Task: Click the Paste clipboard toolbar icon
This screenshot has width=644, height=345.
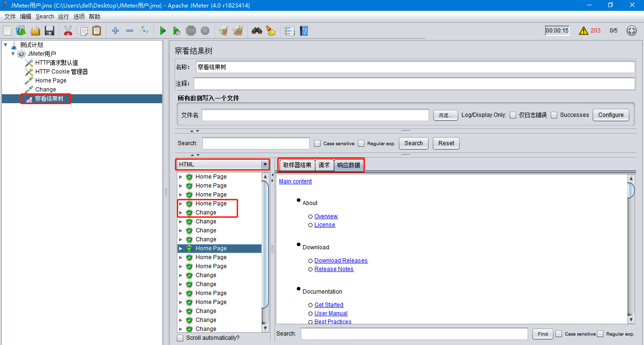Action: pos(97,31)
